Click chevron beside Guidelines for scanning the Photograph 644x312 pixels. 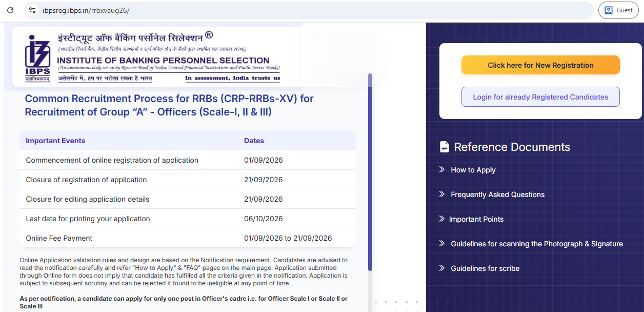(x=441, y=243)
